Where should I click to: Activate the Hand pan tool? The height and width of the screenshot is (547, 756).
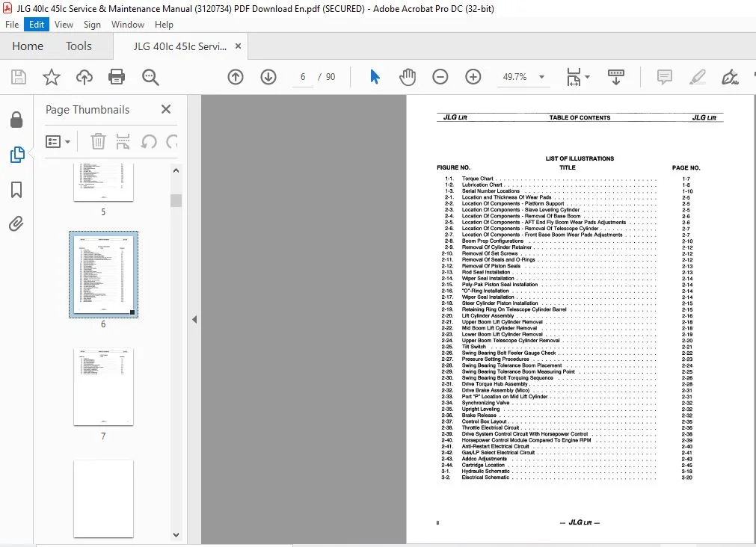(408, 77)
